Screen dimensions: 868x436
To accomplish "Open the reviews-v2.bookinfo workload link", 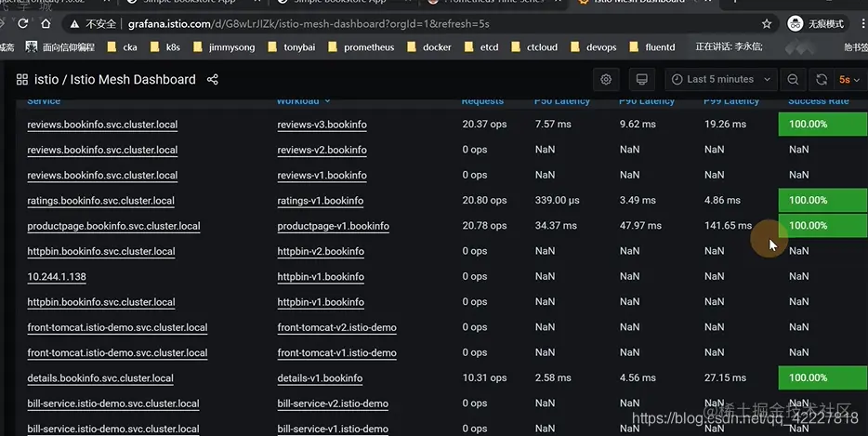I will pyautogui.click(x=322, y=150).
